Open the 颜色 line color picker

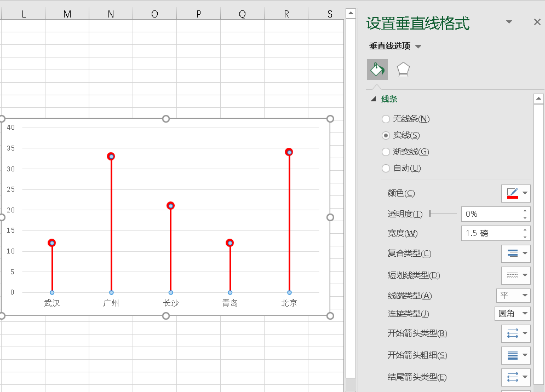(516, 193)
